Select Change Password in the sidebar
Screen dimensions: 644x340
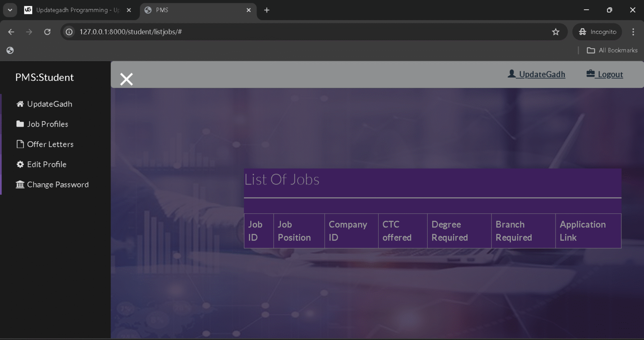[57, 184]
